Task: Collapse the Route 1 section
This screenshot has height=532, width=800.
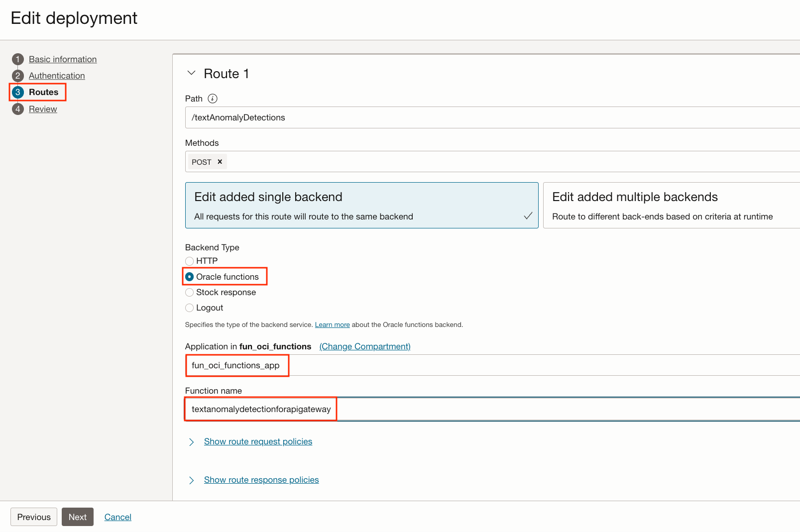Action: click(x=191, y=73)
